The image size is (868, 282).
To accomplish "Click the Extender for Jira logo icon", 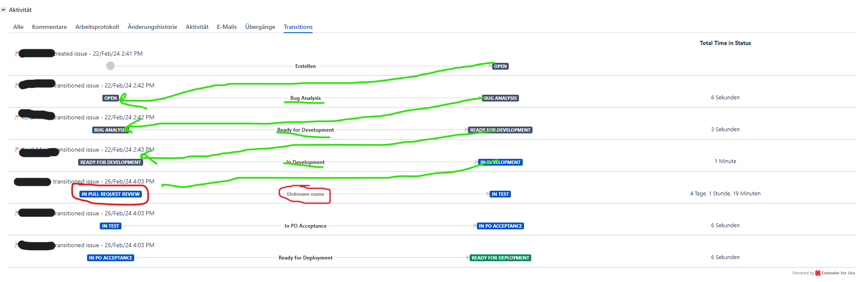I will 818,273.
